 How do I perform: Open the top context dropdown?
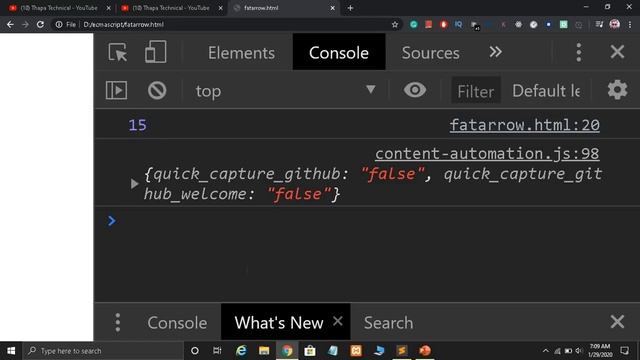[x=285, y=90]
